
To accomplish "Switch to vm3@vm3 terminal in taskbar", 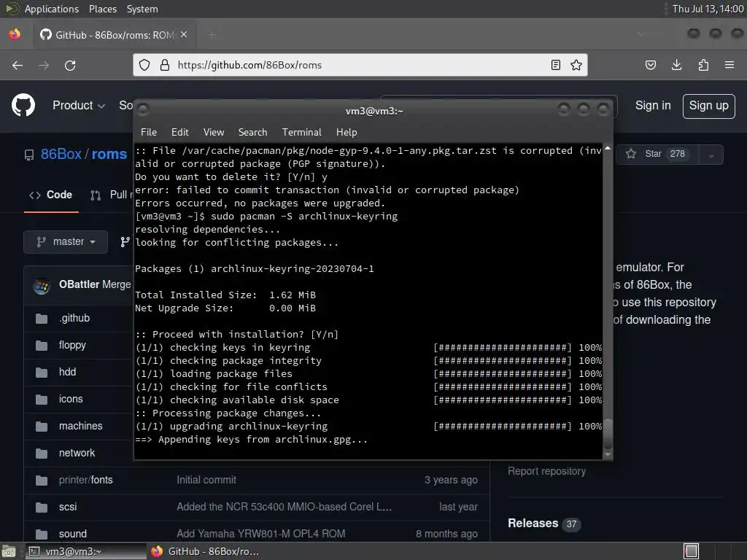I will (85, 551).
